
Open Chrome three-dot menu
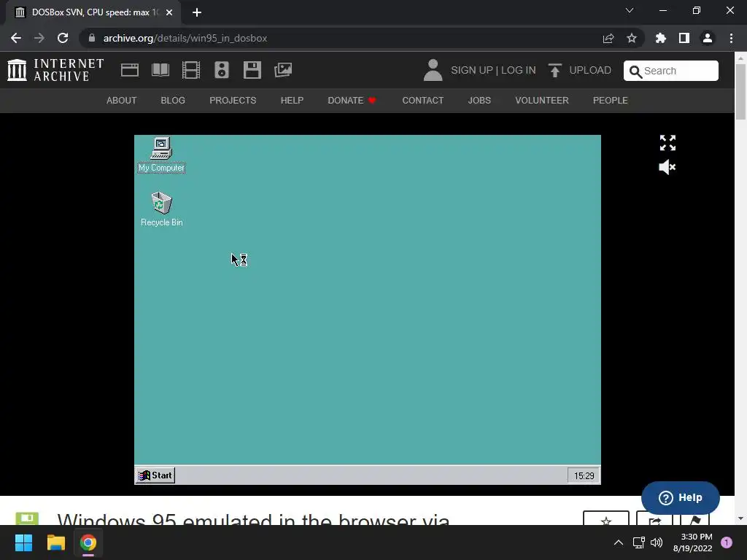[731, 38]
